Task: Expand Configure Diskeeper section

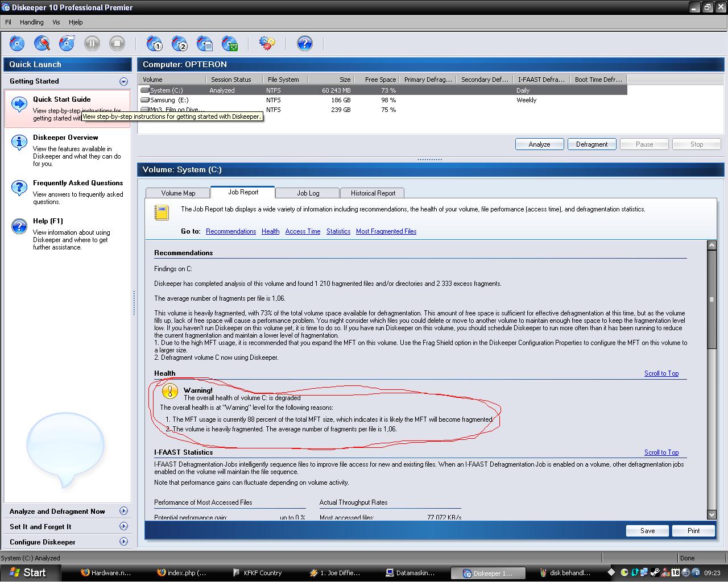Action: tap(123, 542)
